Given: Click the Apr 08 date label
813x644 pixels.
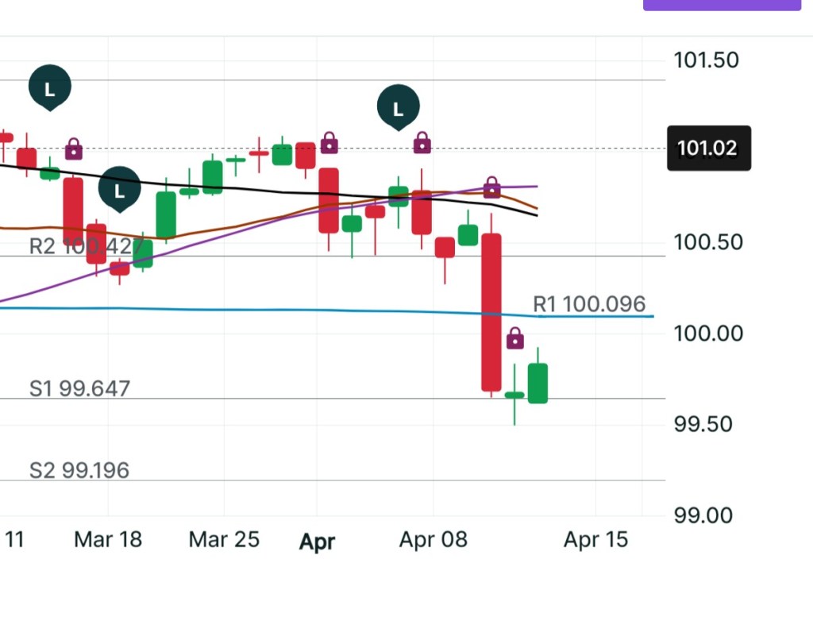Looking at the screenshot, I should 433,540.
